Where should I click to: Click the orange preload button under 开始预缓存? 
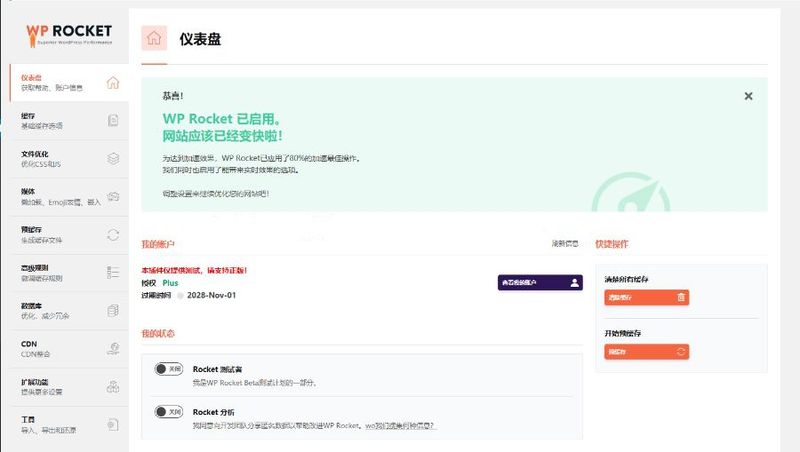click(x=646, y=351)
